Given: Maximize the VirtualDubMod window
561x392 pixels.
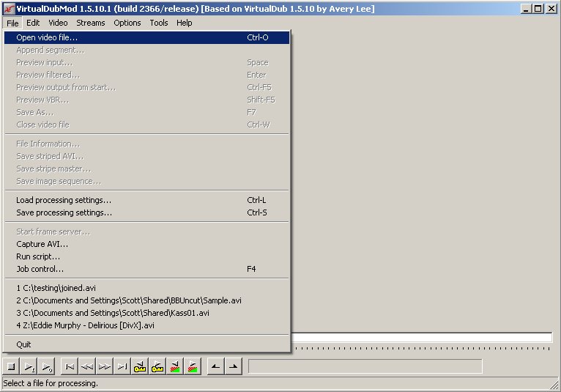Looking at the screenshot, I should (538, 9).
